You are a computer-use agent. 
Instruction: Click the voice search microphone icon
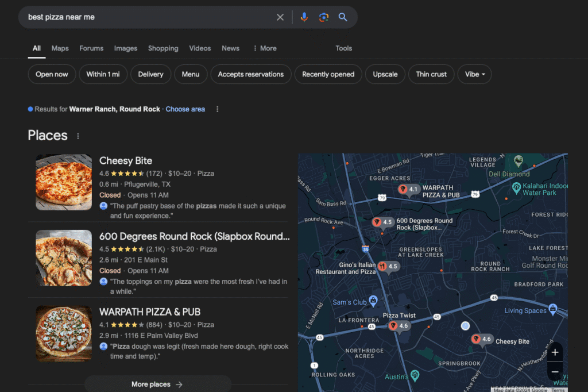click(304, 17)
